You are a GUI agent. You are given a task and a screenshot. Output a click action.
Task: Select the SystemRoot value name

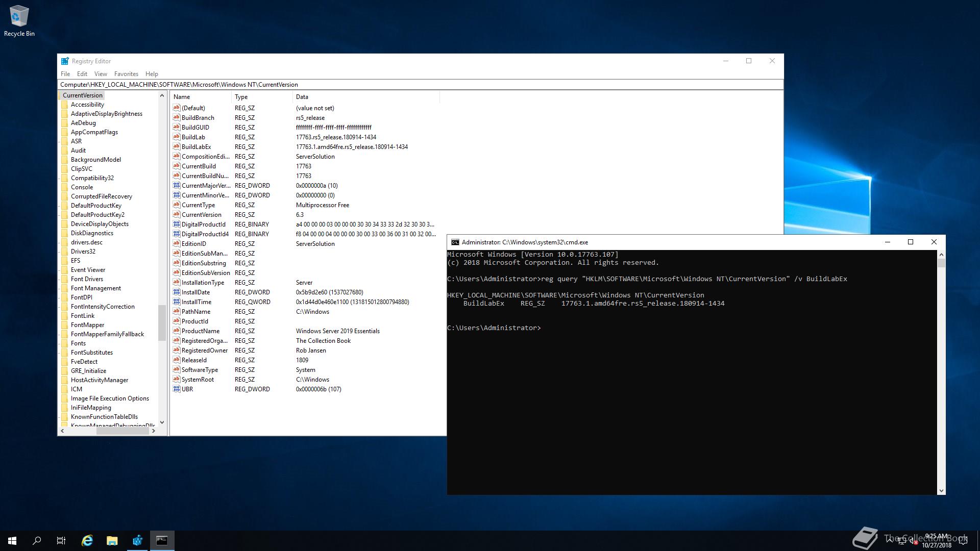coord(198,380)
